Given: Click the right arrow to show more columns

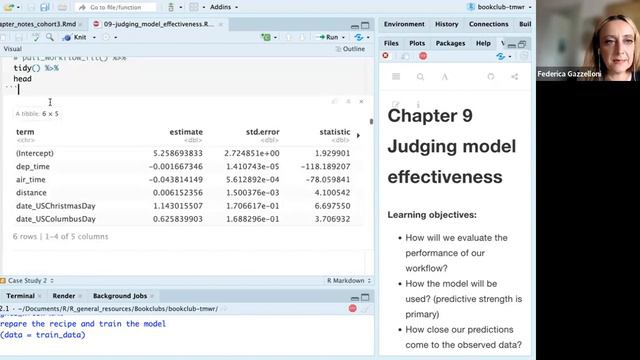Looking at the screenshot, I should pyautogui.click(x=358, y=136).
